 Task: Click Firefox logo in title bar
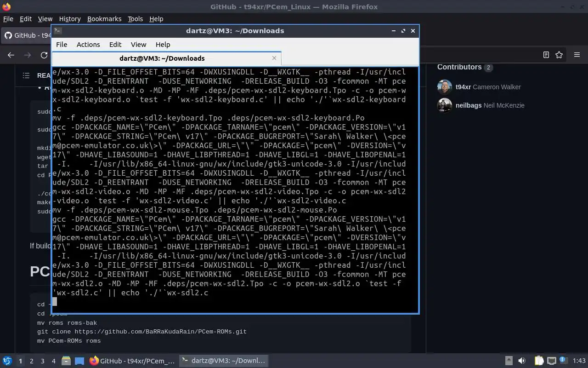coord(6,7)
